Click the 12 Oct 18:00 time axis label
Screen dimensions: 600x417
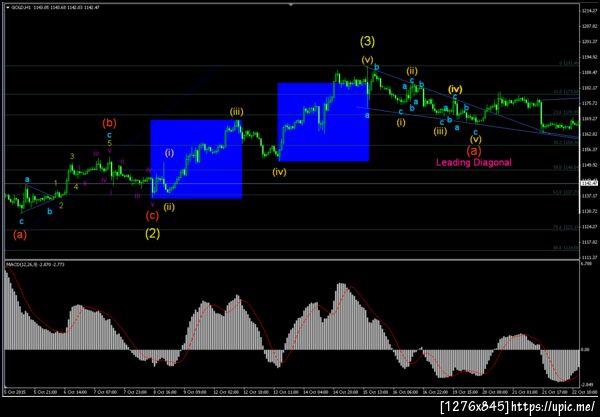click(255, 392)
